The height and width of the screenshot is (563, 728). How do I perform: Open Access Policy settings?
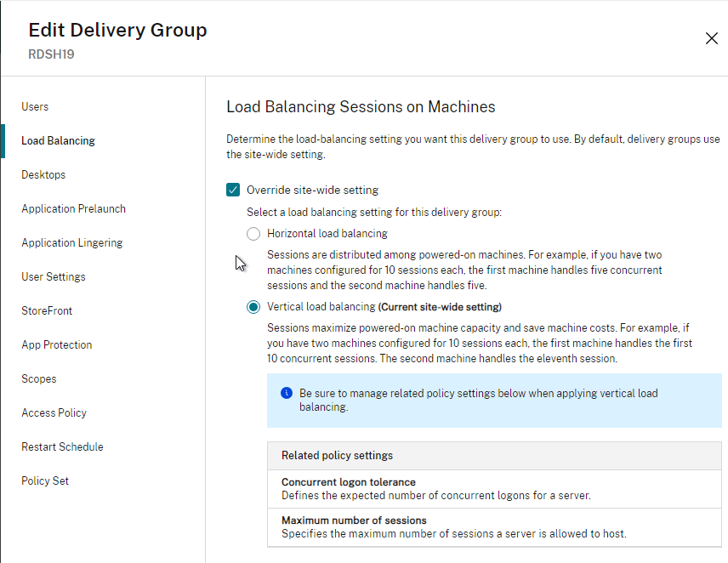(54, 413)
